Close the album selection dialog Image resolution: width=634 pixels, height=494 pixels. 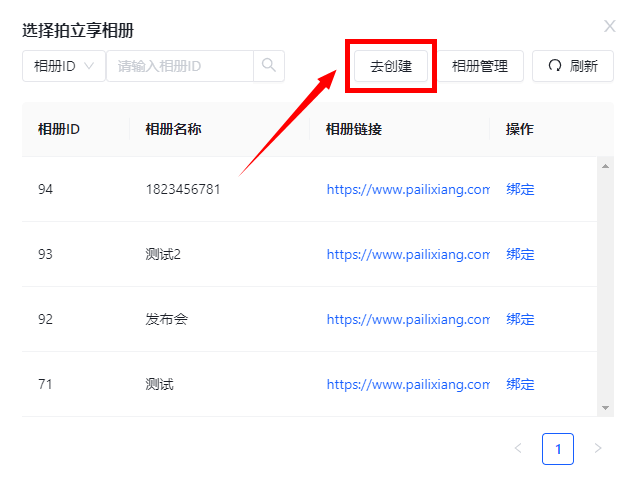click(609, 26)
